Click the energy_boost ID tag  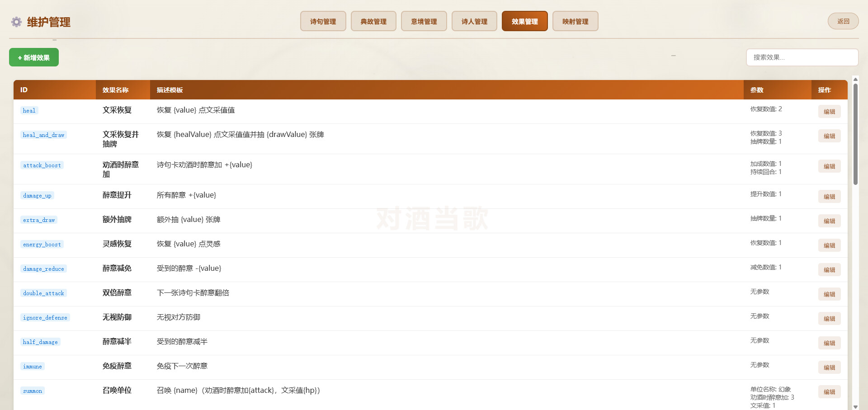click(x=42, y=245)
